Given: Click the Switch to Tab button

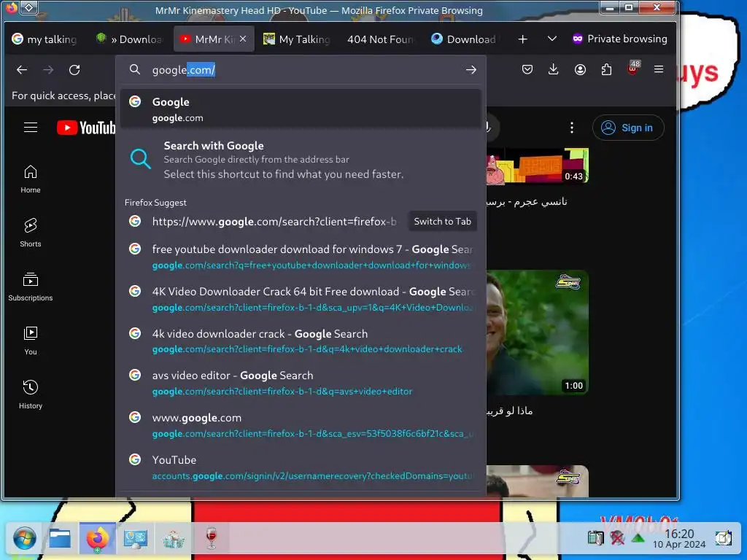Looking at the screenshot, I should tap(443, 222).
